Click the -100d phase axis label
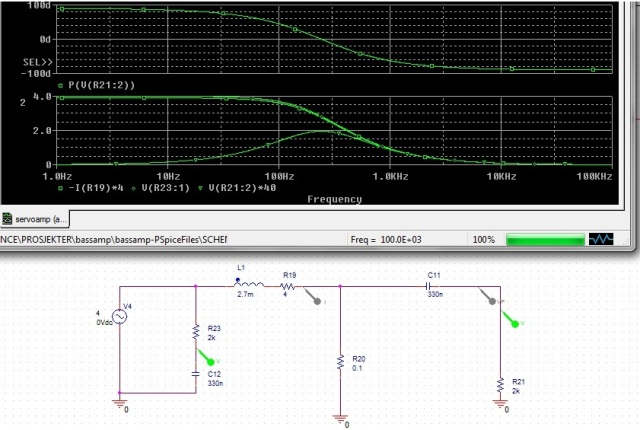Viewport: 640px width, 430px height. pos(36,74)
